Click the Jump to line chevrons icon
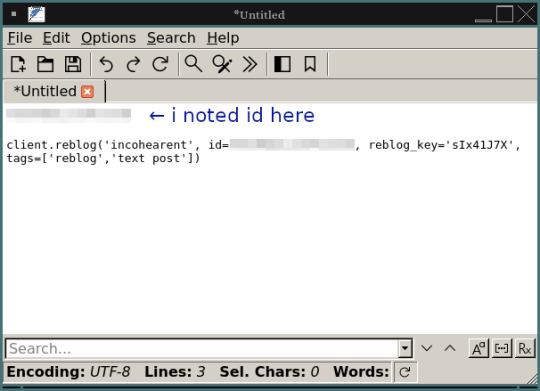Screen dimensions: 540x391 click(250, 64)
